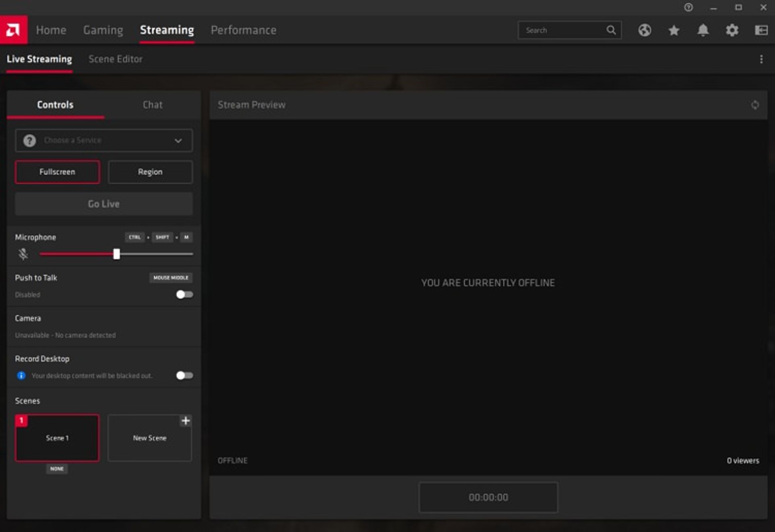The height and width of the screenshot is (532, 775).
Task: Open the Chat tab
Action: [152, 105]
